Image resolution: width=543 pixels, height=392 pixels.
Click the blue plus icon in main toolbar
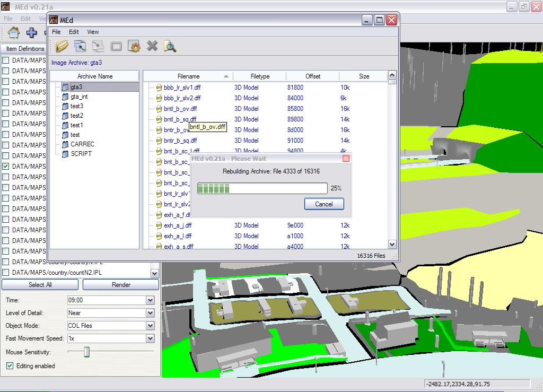click(x=31, y=32)
